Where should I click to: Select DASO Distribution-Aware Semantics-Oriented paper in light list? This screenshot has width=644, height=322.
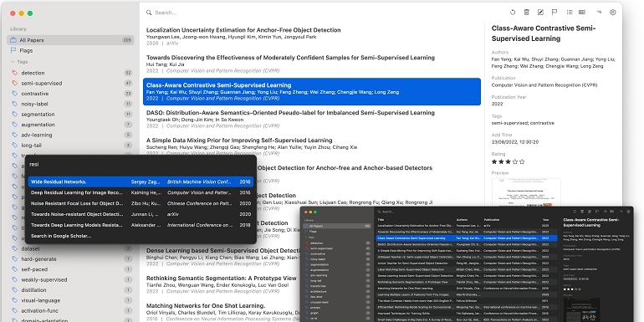point(312,119)
